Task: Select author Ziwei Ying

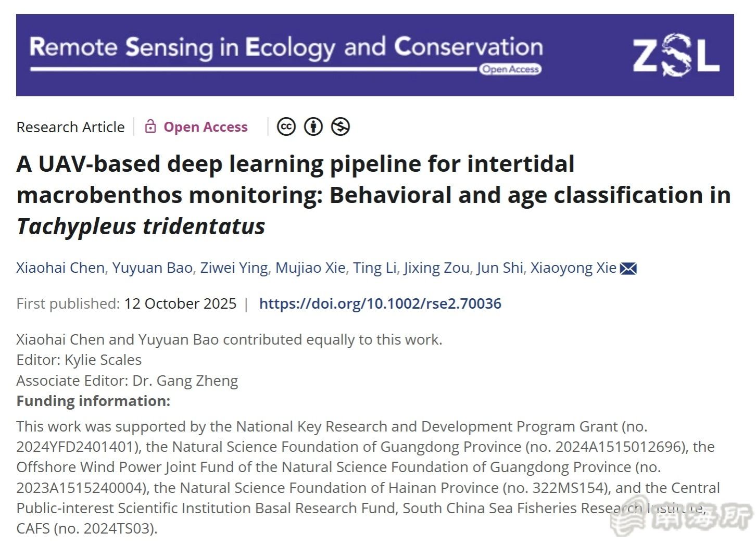Action: click(x=234, y=268)
